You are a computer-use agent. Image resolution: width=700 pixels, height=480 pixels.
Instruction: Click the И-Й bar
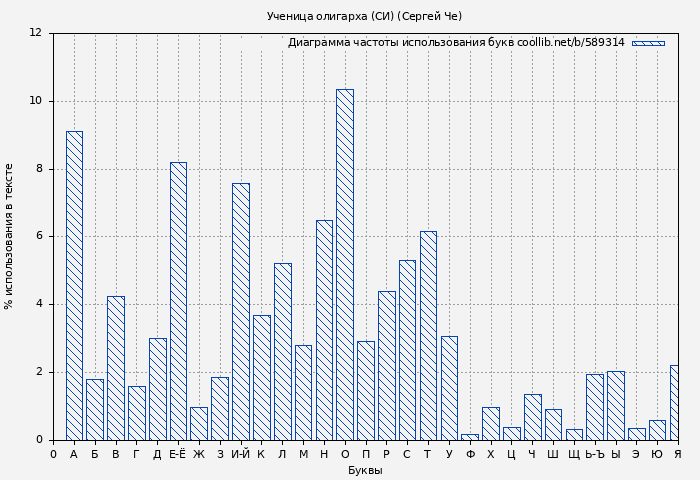pos(240,311)
